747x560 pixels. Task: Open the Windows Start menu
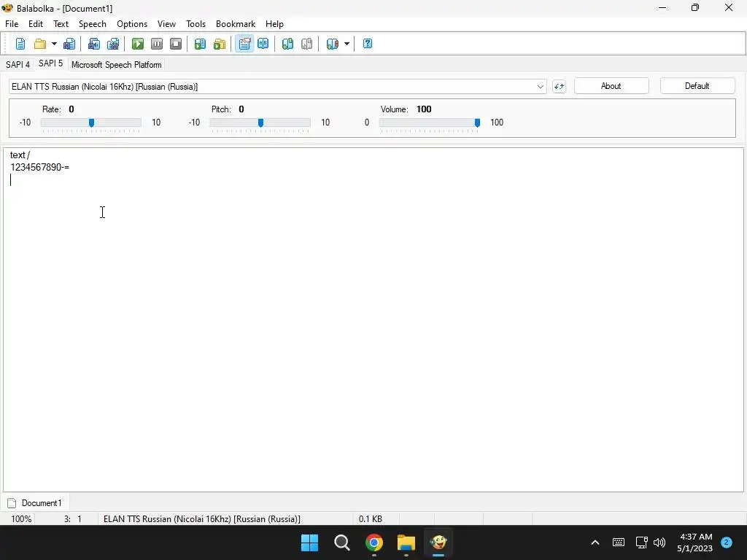point(309,542)
